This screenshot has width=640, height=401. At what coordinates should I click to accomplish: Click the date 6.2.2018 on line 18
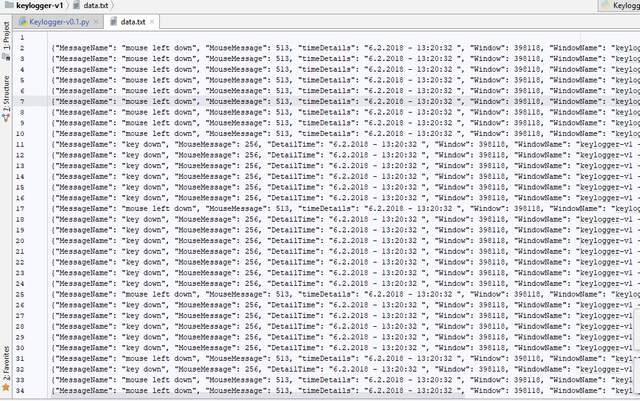coord(350,219)
